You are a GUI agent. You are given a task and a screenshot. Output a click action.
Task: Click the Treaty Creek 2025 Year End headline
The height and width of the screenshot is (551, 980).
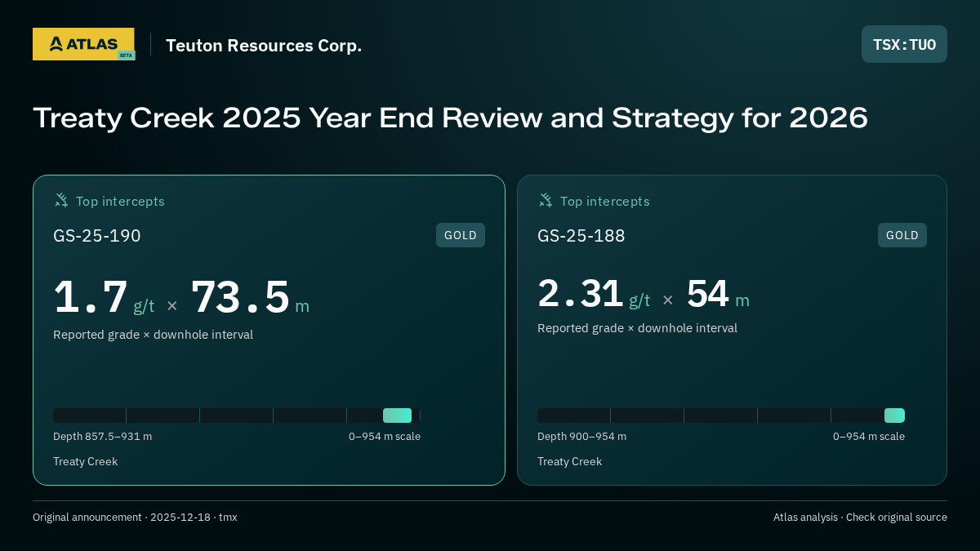(450, 118)
